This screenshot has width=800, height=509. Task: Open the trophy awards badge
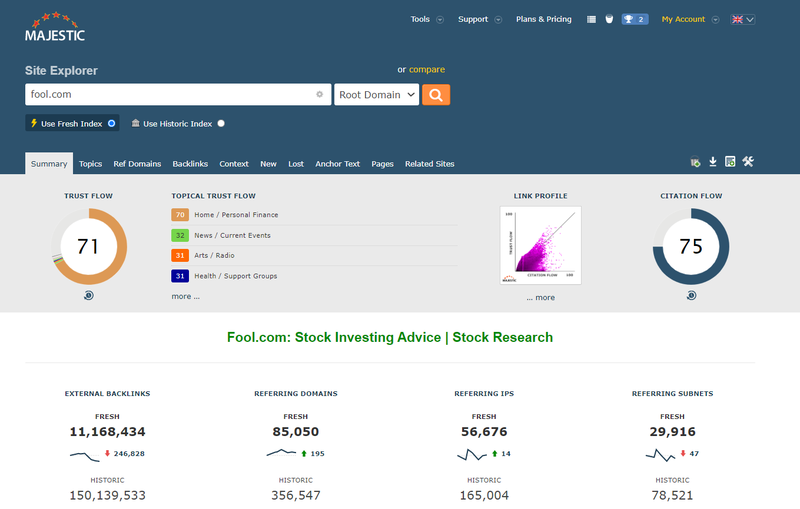(x=635, y=19)
